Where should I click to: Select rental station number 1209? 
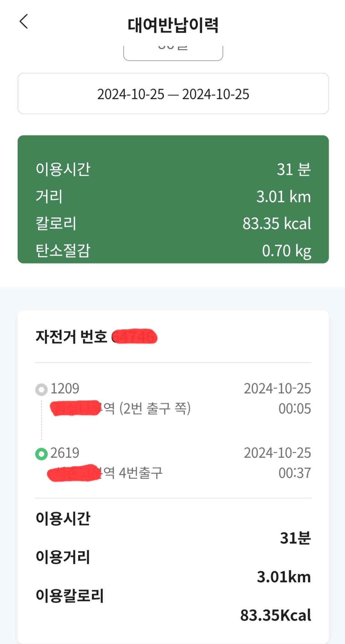coord(65,389)
